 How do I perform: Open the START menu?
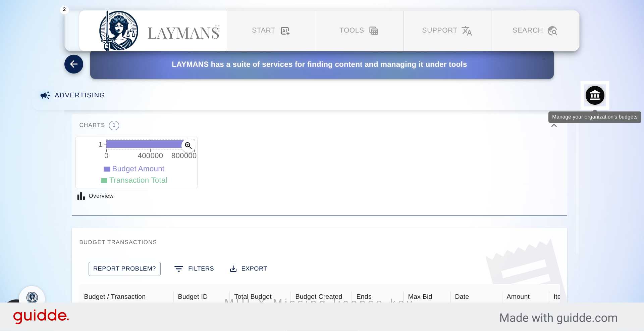271,31
